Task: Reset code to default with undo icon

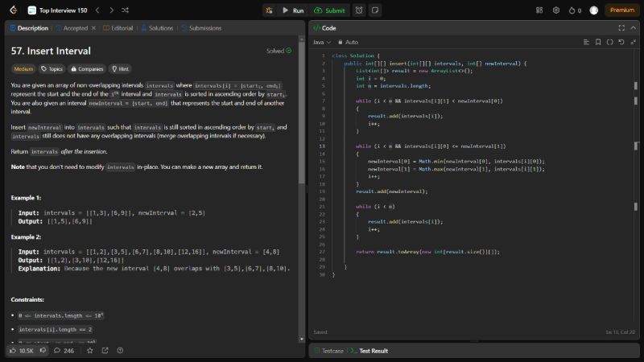Action: (621, 42)
